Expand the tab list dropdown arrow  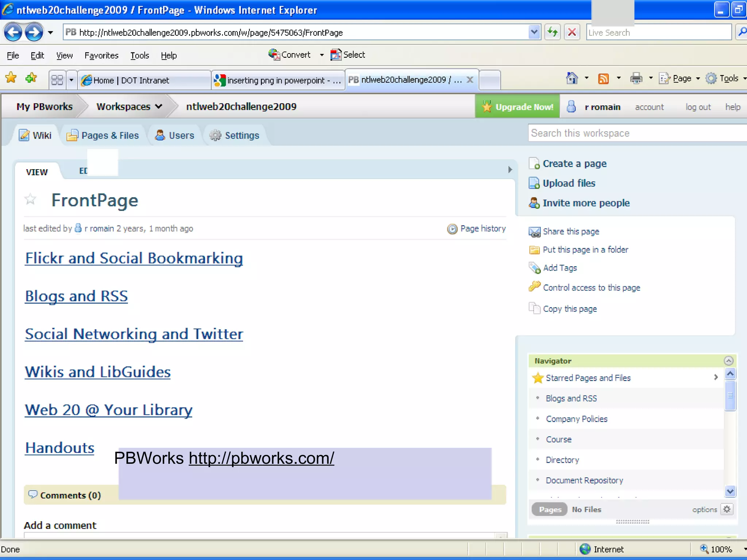pos(71,80)
